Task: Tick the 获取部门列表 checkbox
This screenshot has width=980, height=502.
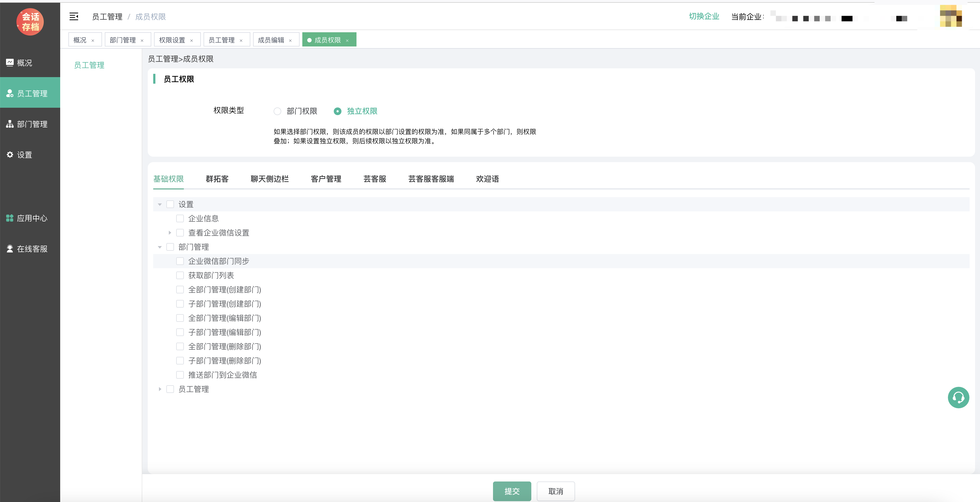Action: (x=180, y=275)
